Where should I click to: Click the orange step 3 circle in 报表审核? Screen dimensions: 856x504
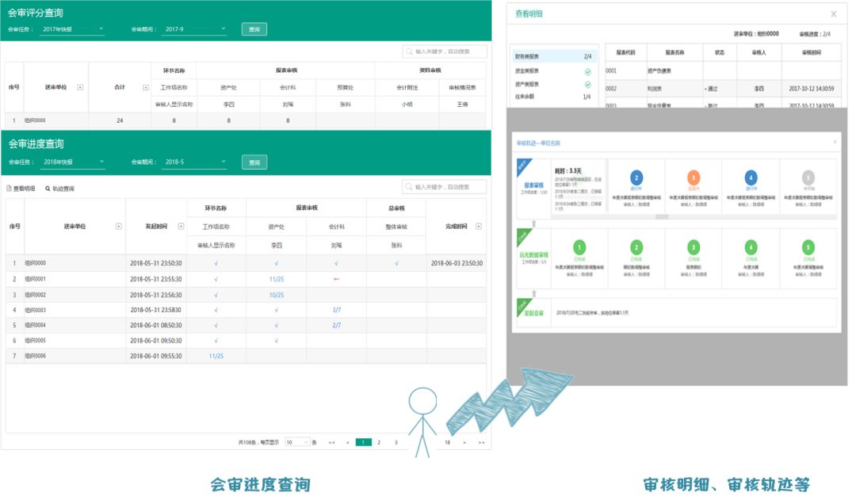pyautogui.click(x=693, y=178)
